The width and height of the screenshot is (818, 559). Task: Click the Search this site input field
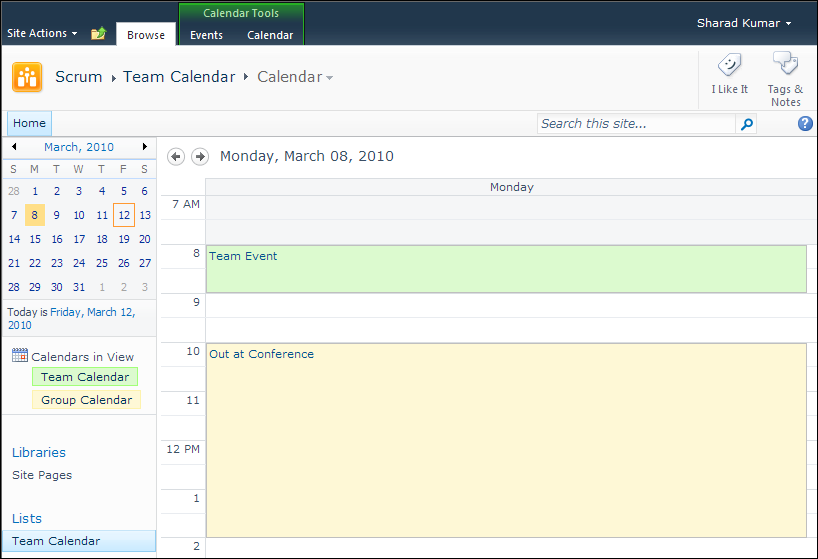pyautogui.click(x=636, y=124)
